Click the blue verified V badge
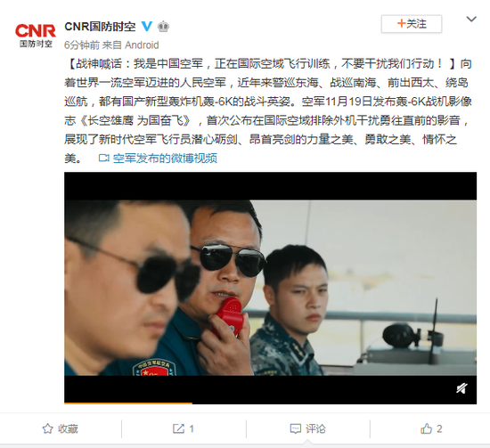The width and height of the screenshot is (490, 448). click(x=147, y=27)
